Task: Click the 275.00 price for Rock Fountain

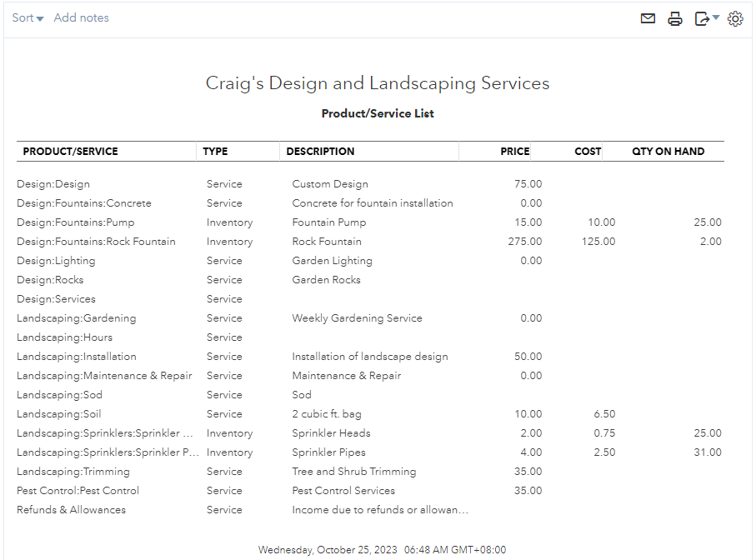Action: (524, 242)
